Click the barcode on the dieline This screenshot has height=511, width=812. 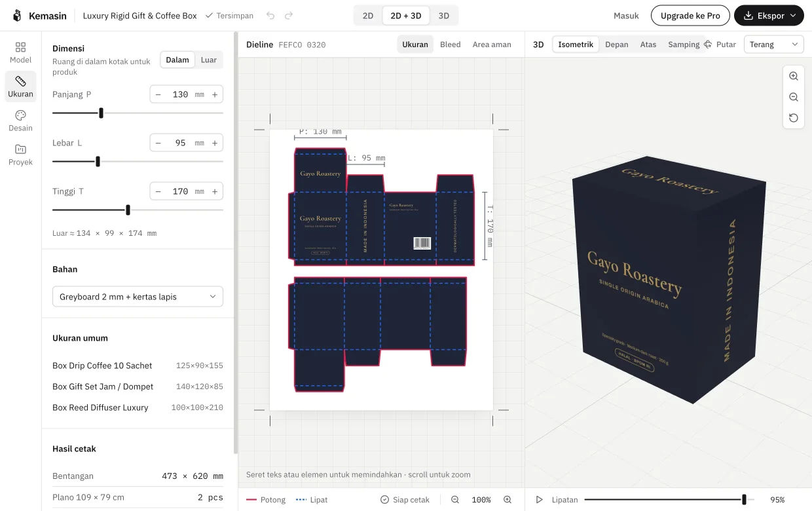422,244
